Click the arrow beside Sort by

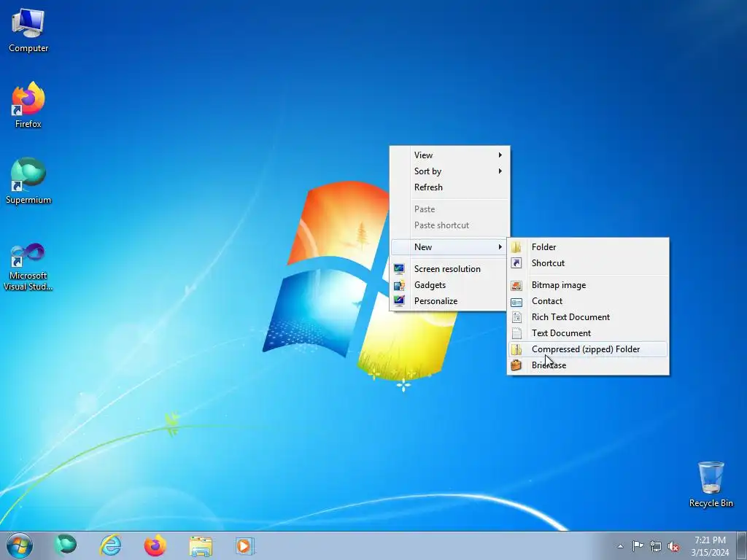(500, 171)
